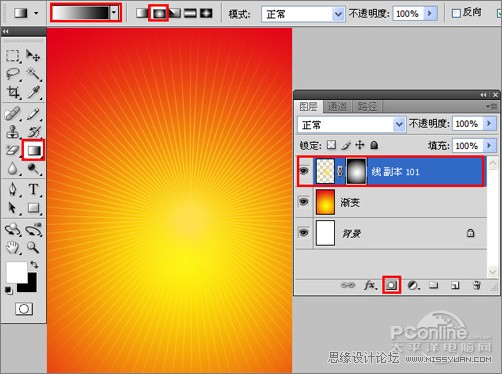
Task: Select the Horizontal Type tool
Action: [x=33, y=190]
